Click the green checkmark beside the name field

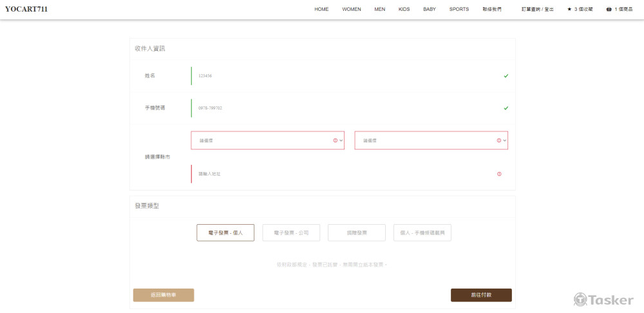click(506, 76)
